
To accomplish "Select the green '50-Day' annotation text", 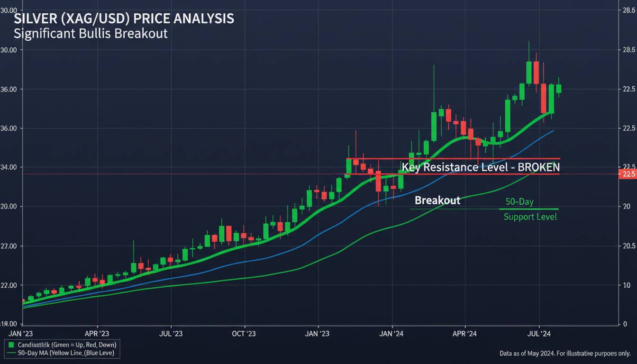I will coord(519,202).
